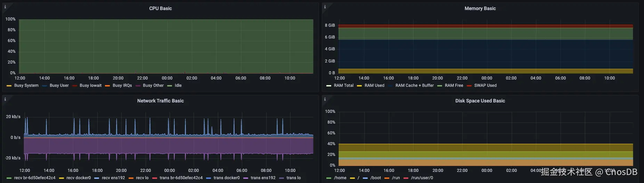Toggle Busy System series in CPU legend

[x=26, y=85]
